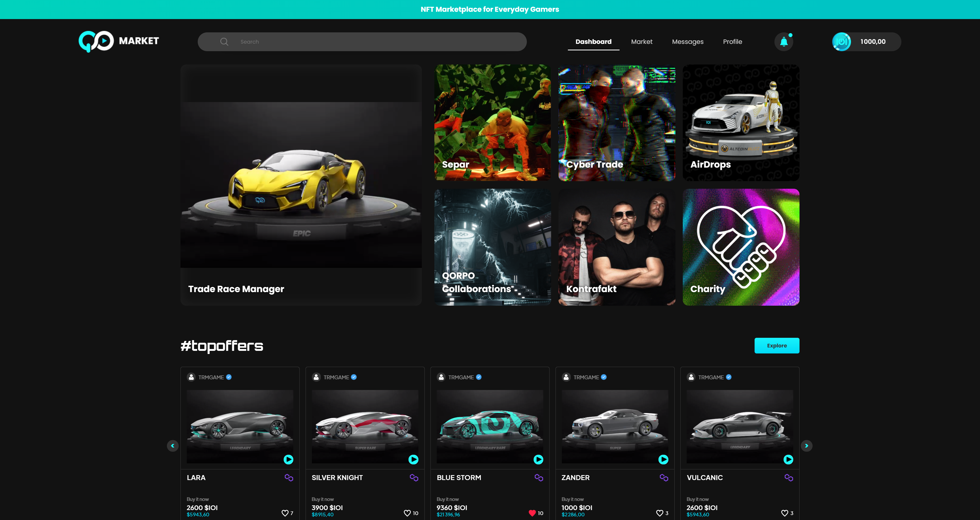Open the notifications bell icon
This screenshot has height=520, width=980.
784,42
